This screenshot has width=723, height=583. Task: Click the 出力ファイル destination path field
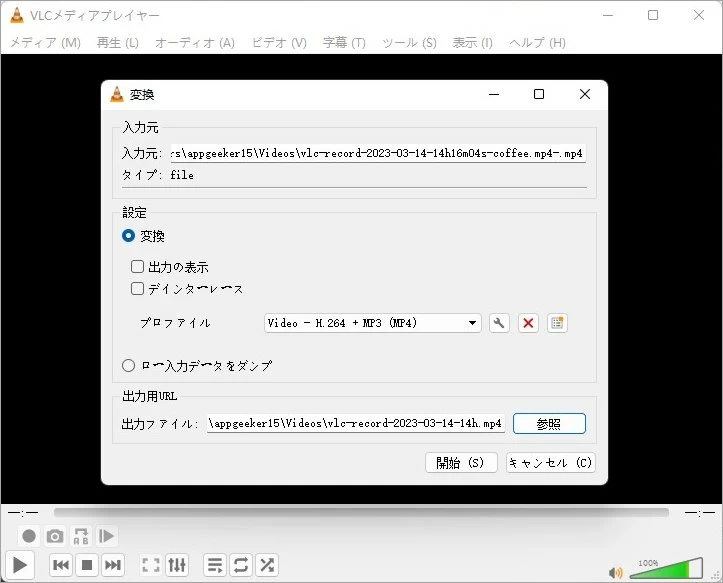tap(356, 423)
